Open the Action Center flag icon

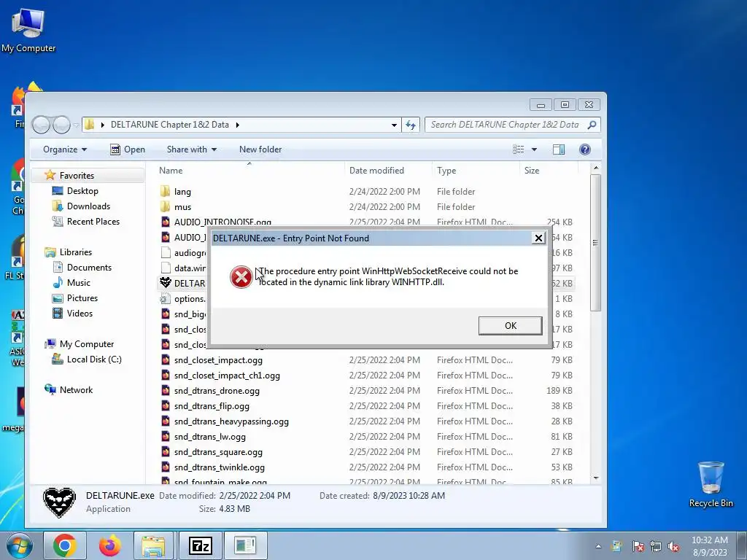[x=638, y=546]
